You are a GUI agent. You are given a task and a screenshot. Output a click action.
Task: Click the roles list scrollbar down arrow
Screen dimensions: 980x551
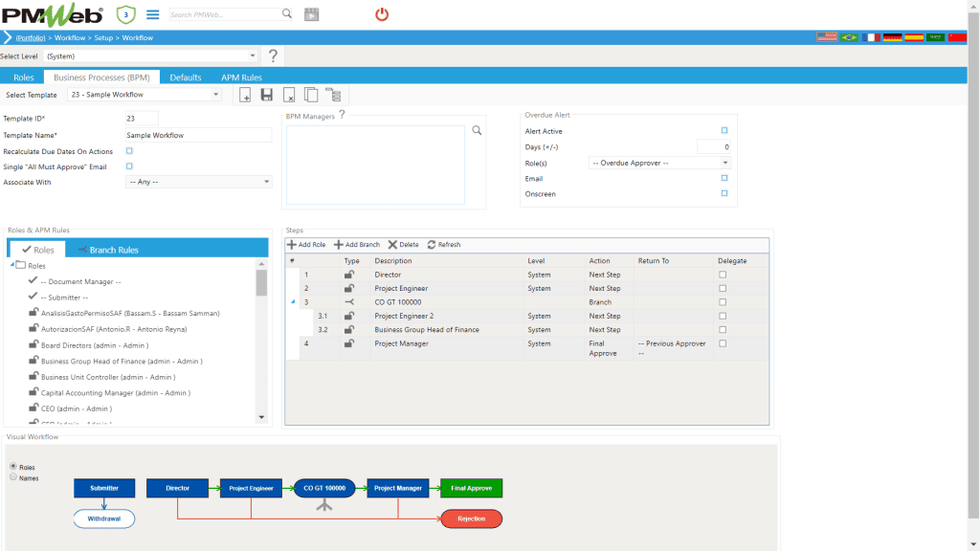[x=261, y=417]
